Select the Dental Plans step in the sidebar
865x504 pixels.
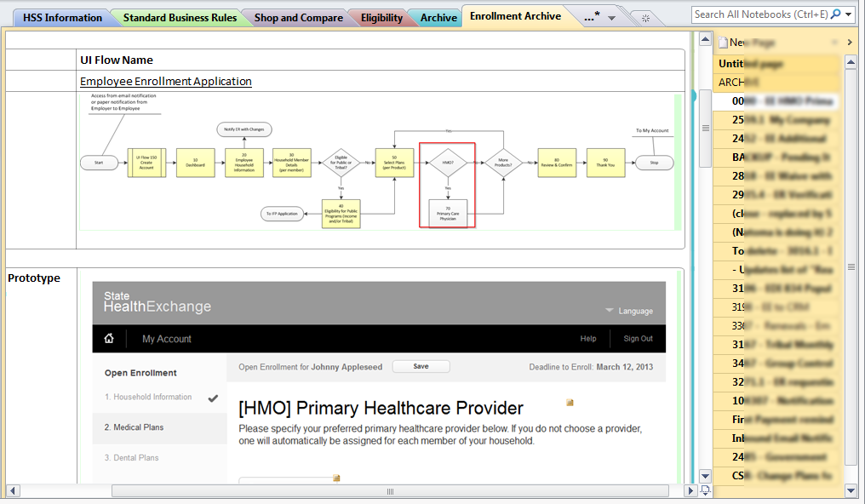pos(132,458)
